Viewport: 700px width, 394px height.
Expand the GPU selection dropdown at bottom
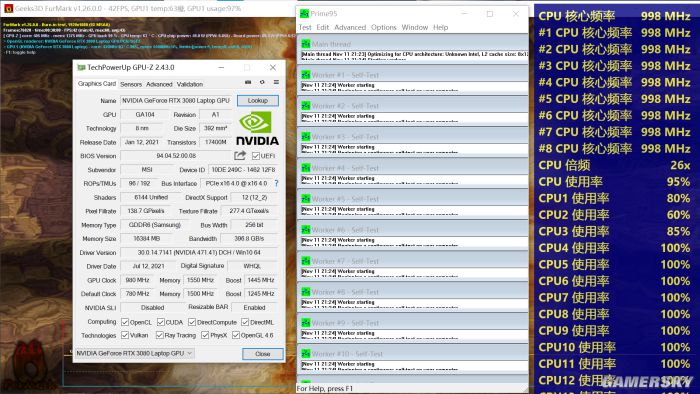[x=134, y=353]
